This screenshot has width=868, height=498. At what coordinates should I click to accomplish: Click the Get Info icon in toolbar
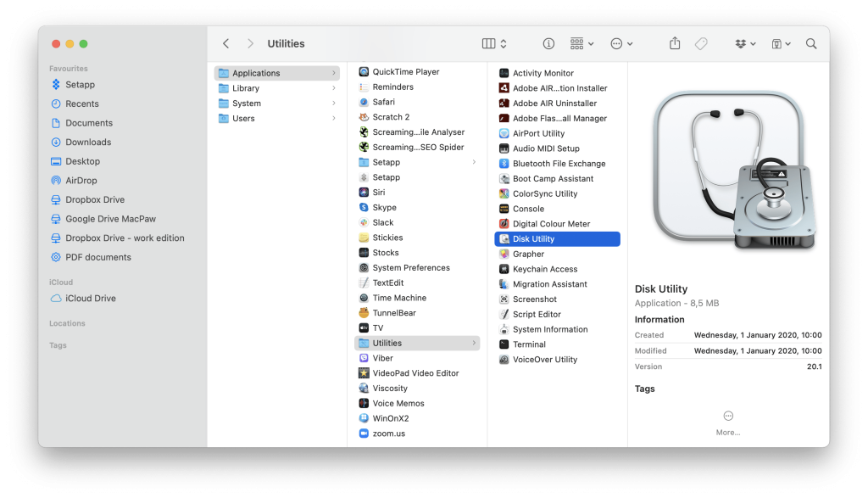pos(548,43)
